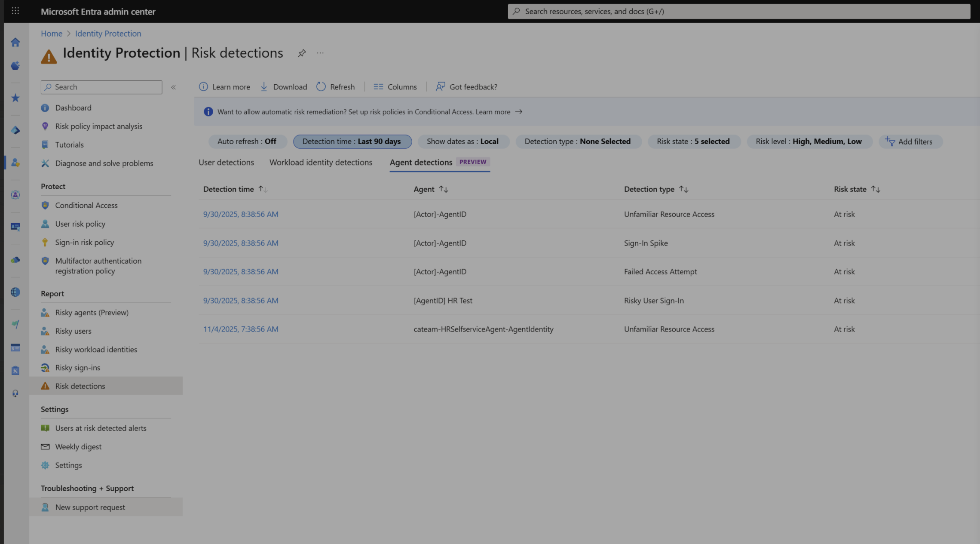Open Sign-in risk policy

pyautogui.click(x=84, y=243)
